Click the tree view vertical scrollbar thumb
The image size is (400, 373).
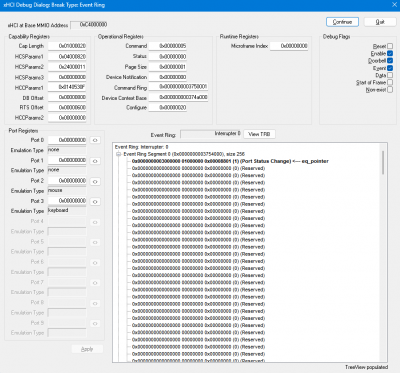point(384,162)
